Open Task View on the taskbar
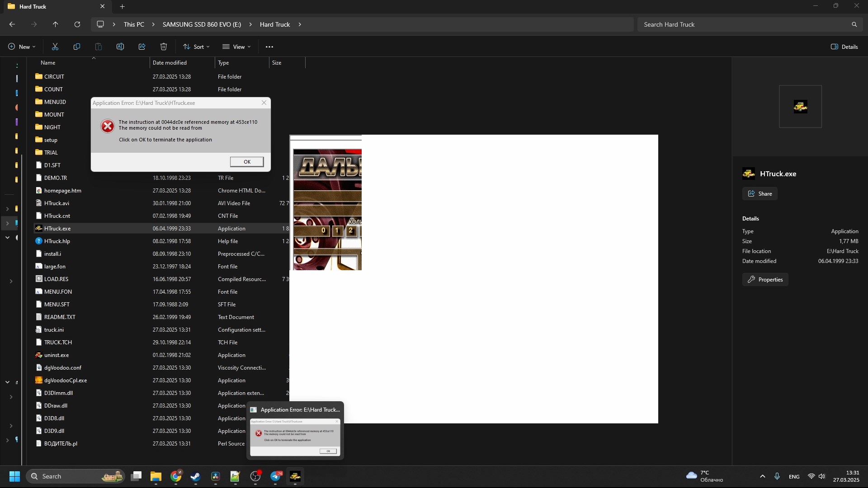 point(136,476)
